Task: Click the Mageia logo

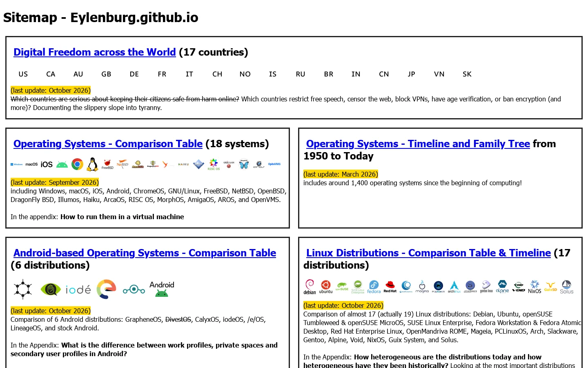Action: 422,287
